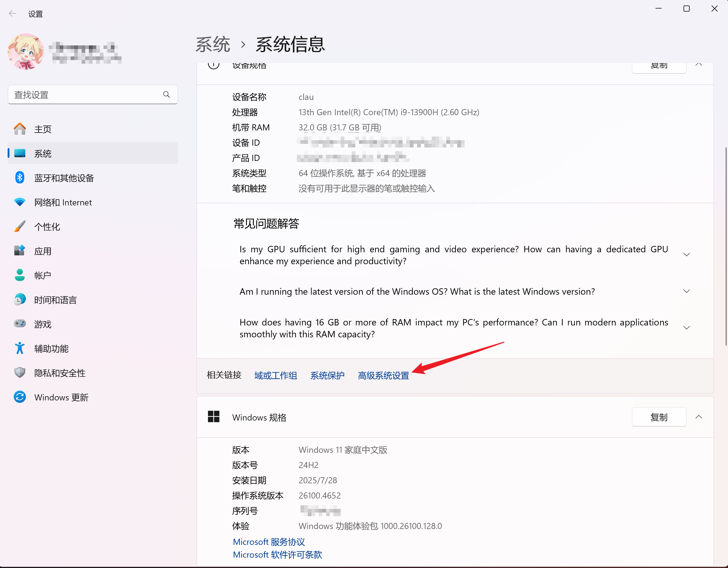Image resolution: width=728 pixels, height=568 pixels.
Task: Click the back arrow in Settings
Action: 12,14
